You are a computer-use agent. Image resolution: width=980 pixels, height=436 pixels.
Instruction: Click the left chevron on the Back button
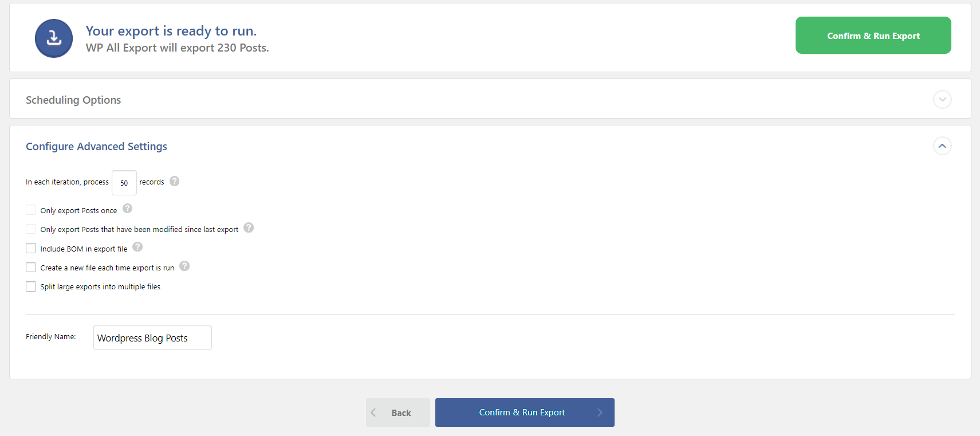click(x=373, y=413)
